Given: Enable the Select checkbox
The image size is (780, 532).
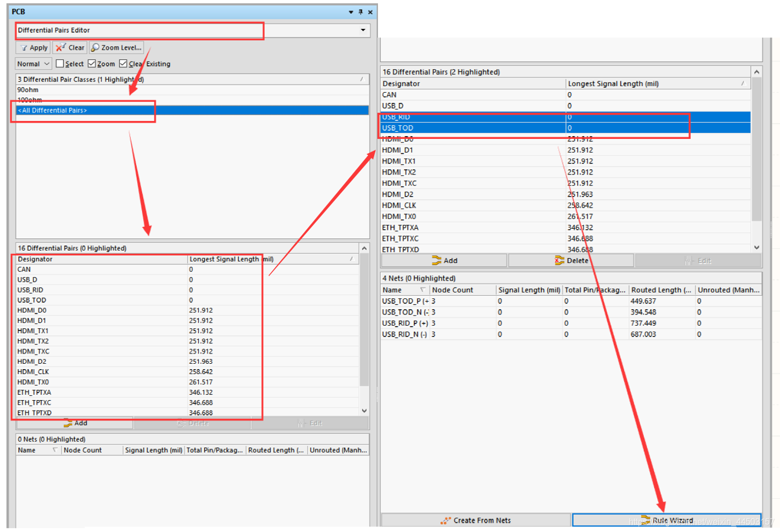Looking at the screenshot, I should (60, 64).
